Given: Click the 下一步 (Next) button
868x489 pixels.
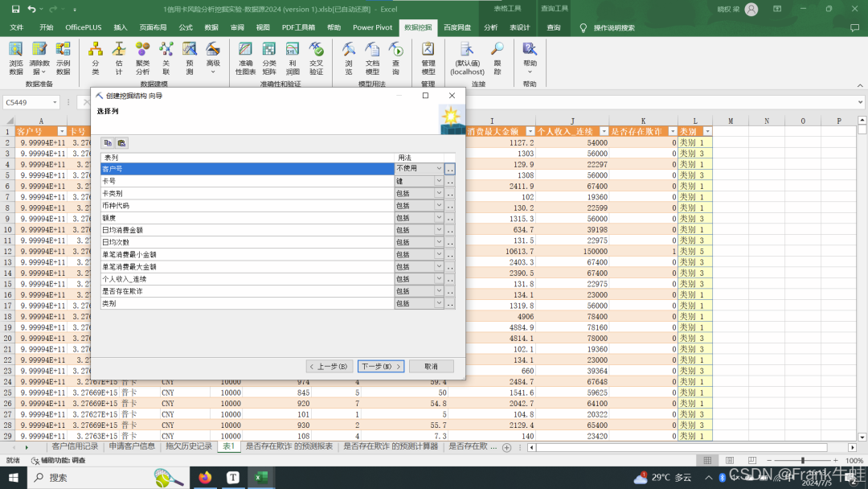Looking at the screenshot, I should pyautogui.click(x=380, y=366).
